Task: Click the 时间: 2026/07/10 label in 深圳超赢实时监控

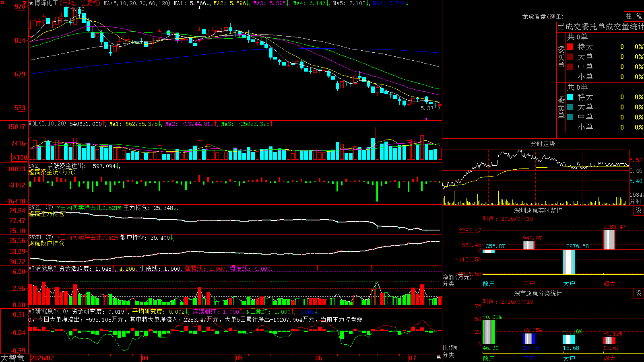Action: pos(508,219)
